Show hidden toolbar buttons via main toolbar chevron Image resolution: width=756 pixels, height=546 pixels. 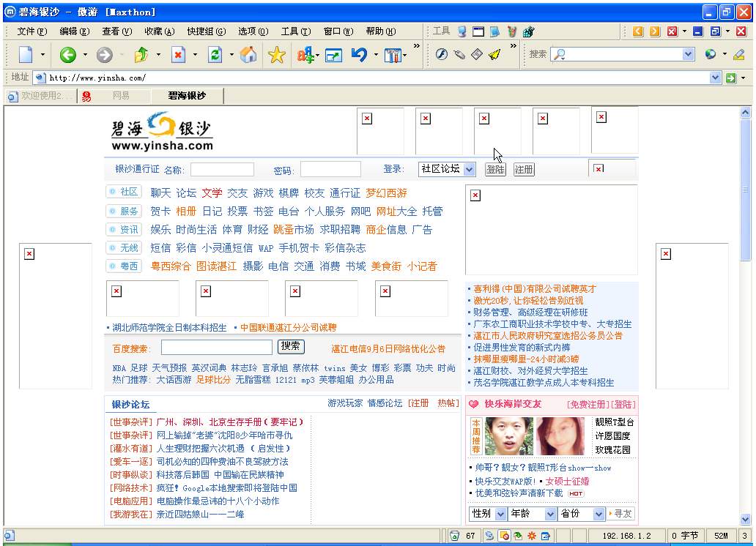tap(416, 46)
